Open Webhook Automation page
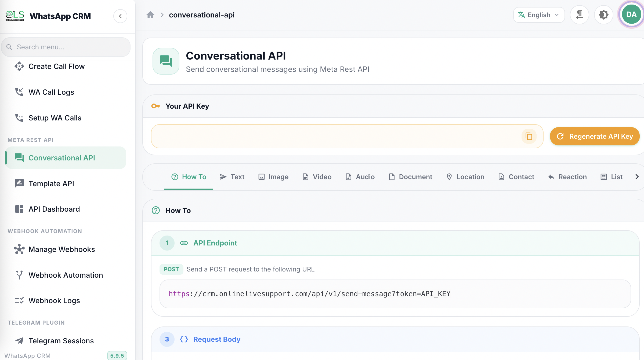 [x=66, y=275]
